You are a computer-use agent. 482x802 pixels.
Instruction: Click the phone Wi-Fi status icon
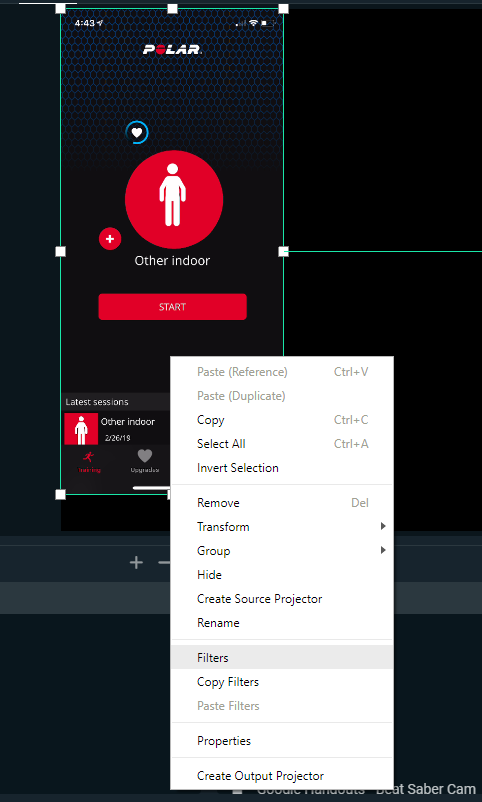(253, 23)
